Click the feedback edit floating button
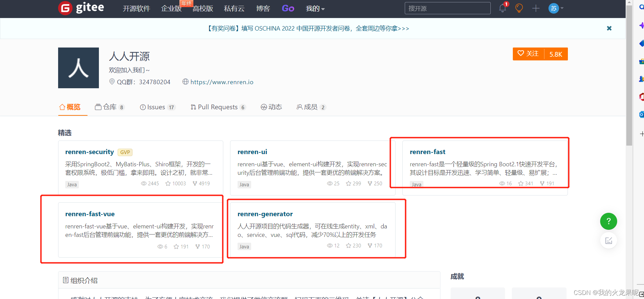This screenshot has width=644, height=299. (608, 241)
